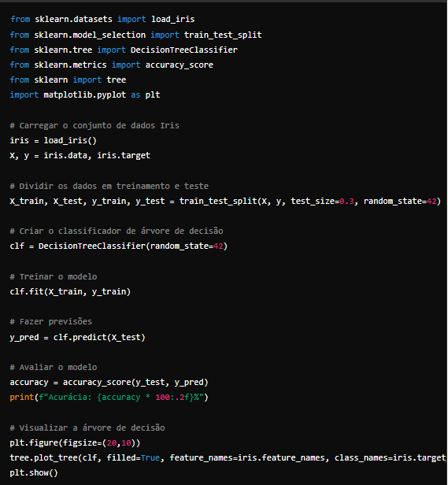Click accuracy_score in the metrics import
The height and width of the screenshot is (485, 448).
pos(180,65)
